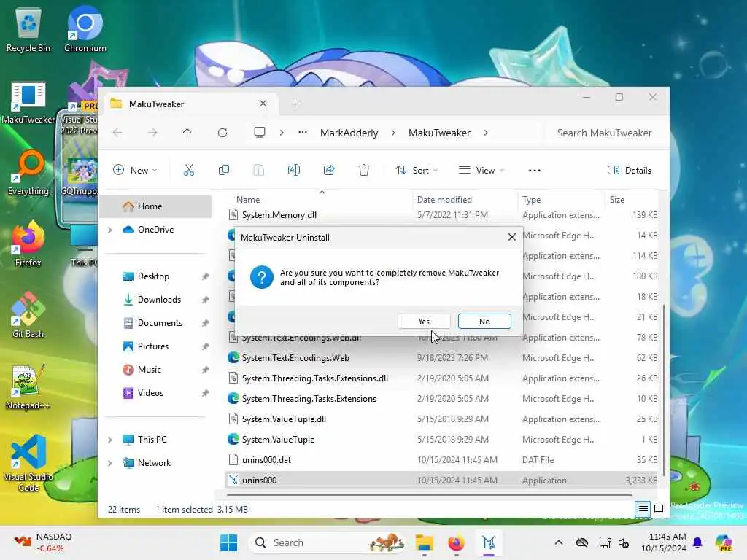Choose No in uninstall dialog
This screenshot has height=560, width=747.
coord(484,322)
